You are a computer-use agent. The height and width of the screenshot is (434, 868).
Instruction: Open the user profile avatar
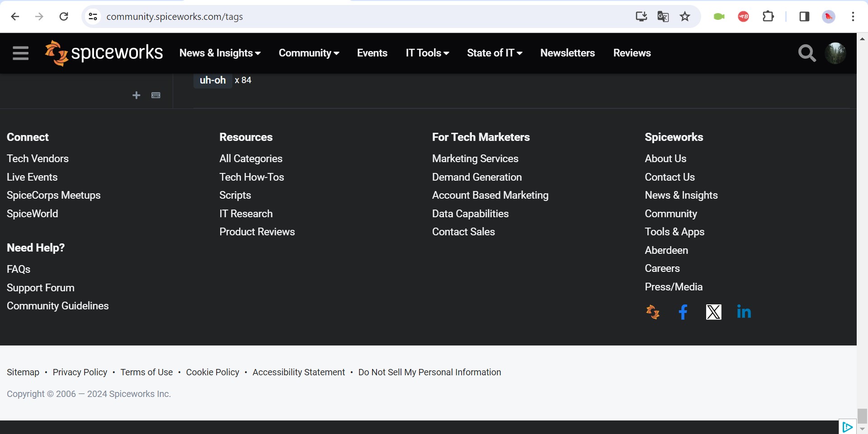835,53
